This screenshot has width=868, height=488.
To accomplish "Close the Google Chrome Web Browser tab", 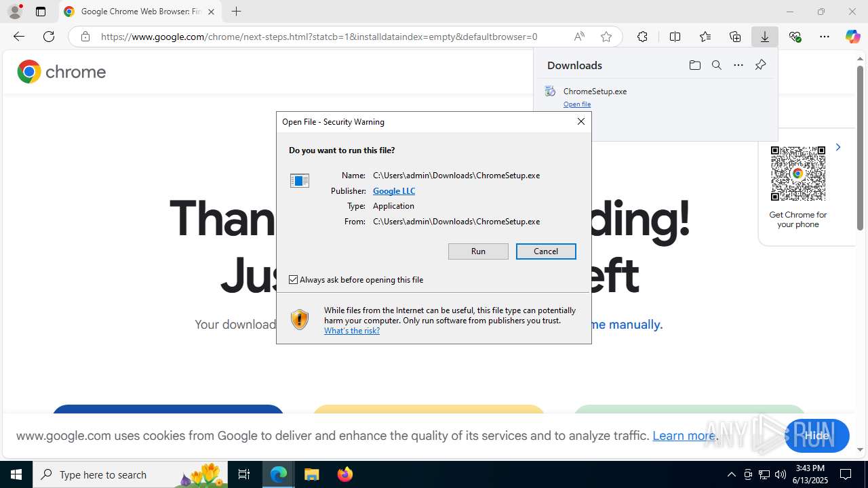I will [211, 12].
